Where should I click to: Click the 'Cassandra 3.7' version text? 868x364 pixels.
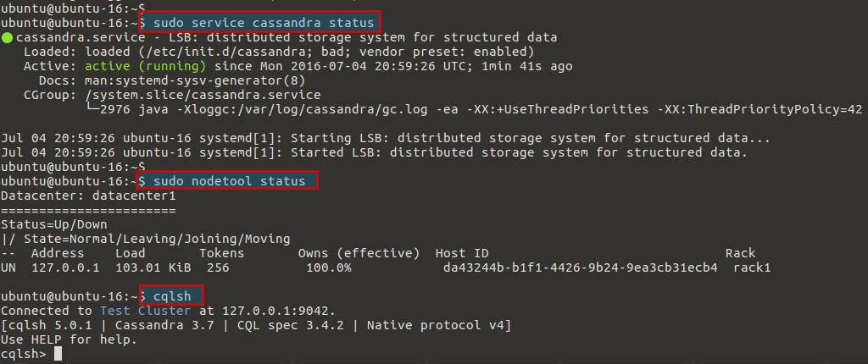point(150,325)
